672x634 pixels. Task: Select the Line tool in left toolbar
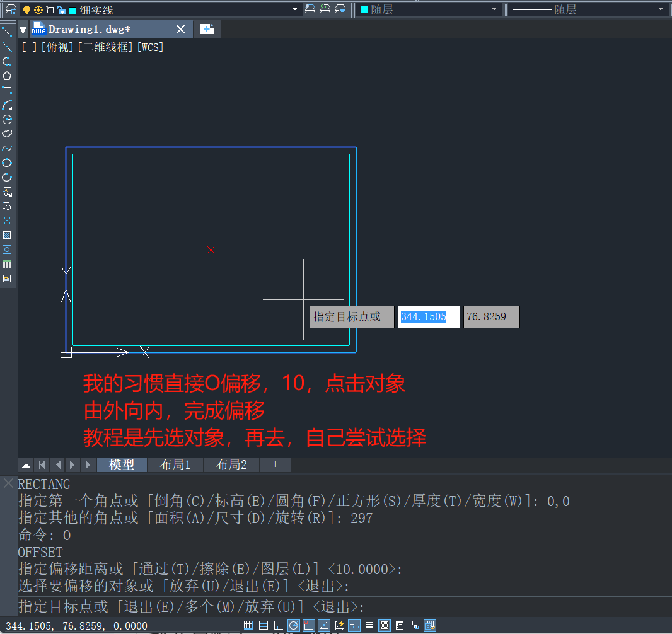click(7, 32)
